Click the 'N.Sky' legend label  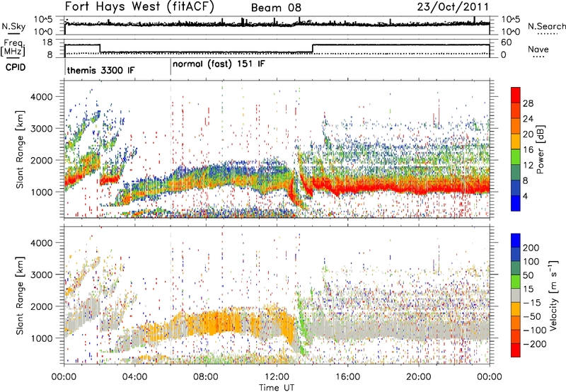pyautogui.click(x=13, y=26)
